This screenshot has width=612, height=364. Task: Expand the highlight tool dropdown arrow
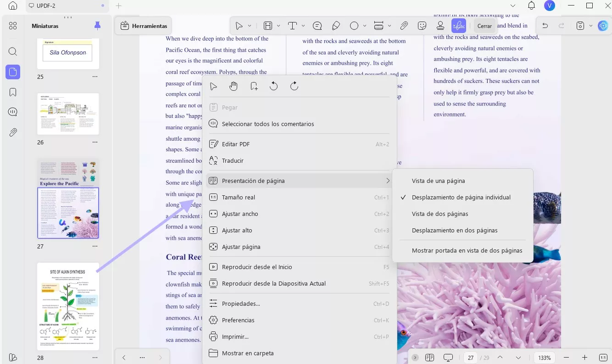tap(278, 26)
